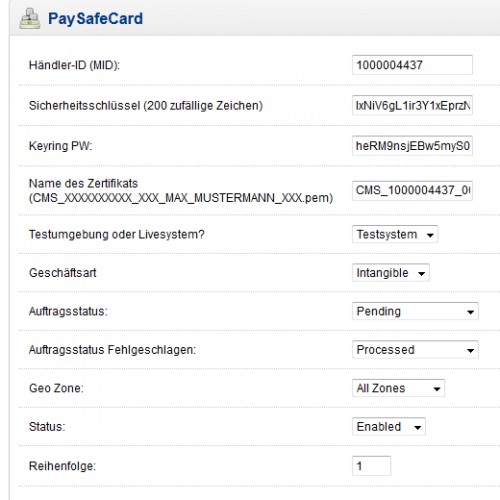Screen dimensions: 500x500
Task: Change the Status Enabled dropdown
Action: (389, 427)
